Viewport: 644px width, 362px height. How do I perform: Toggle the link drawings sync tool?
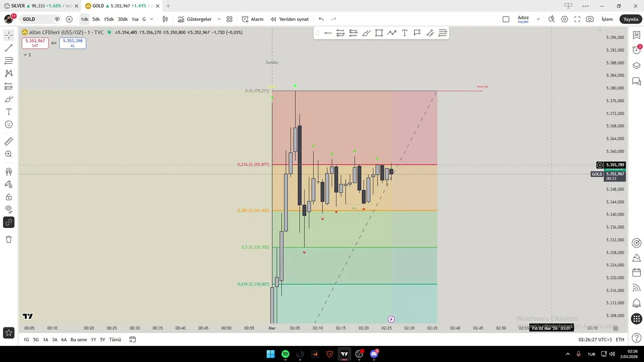[x=9, y=222]
